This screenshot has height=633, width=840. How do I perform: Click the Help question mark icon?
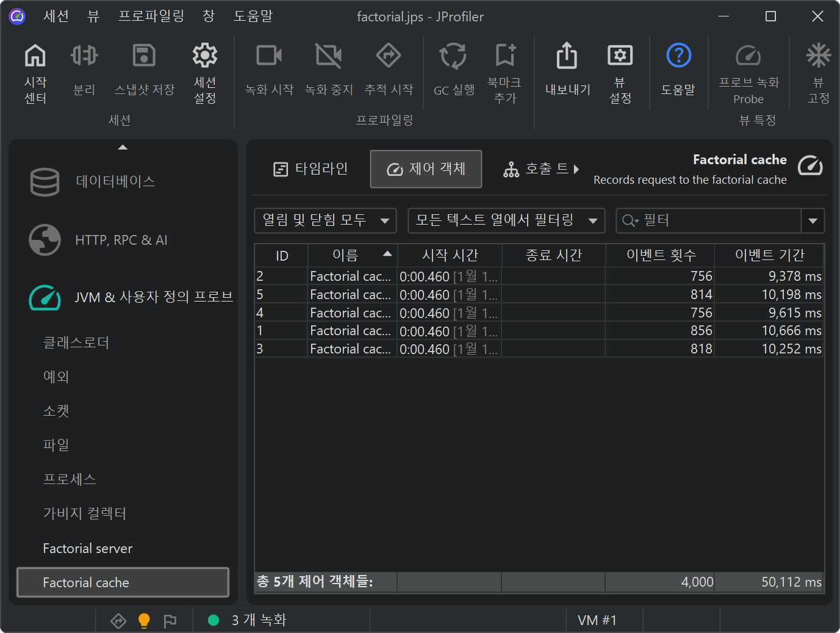tap(678, 56)
